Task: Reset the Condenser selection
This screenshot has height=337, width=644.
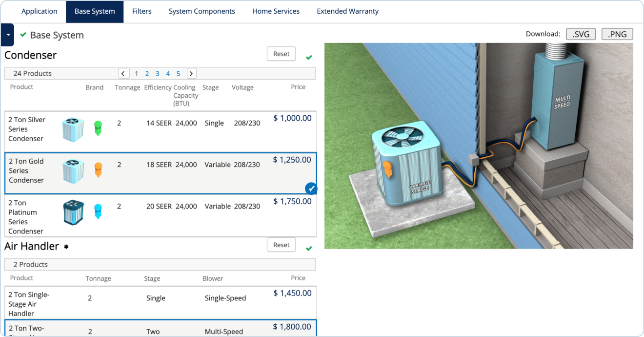Action: point(281,54)
